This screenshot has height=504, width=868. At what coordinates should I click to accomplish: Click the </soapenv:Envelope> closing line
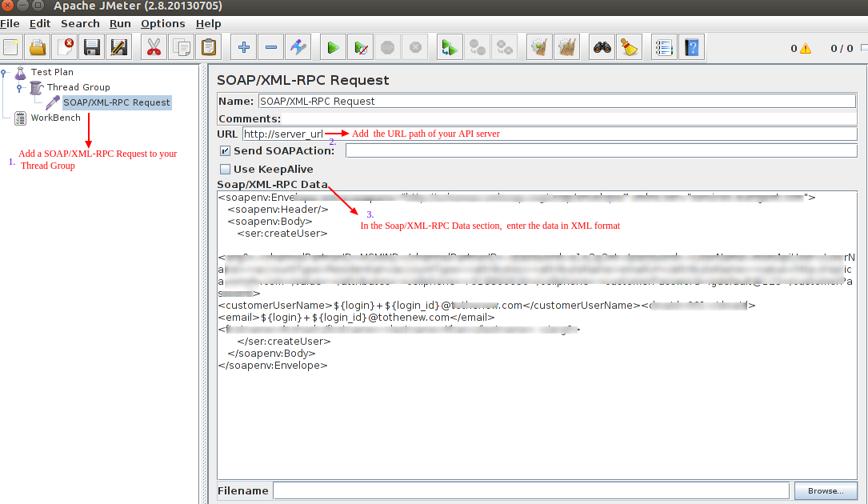tap(273, 366)
